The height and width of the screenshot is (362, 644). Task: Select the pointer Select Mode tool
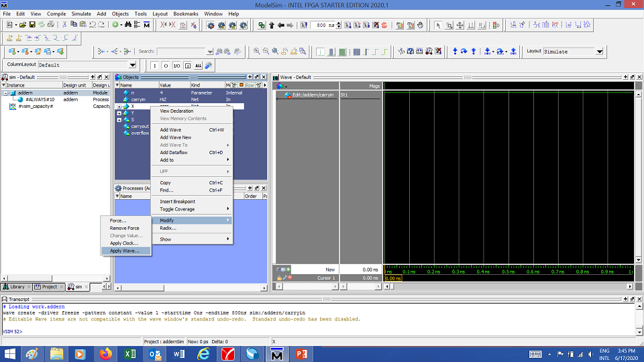(438, 25)
